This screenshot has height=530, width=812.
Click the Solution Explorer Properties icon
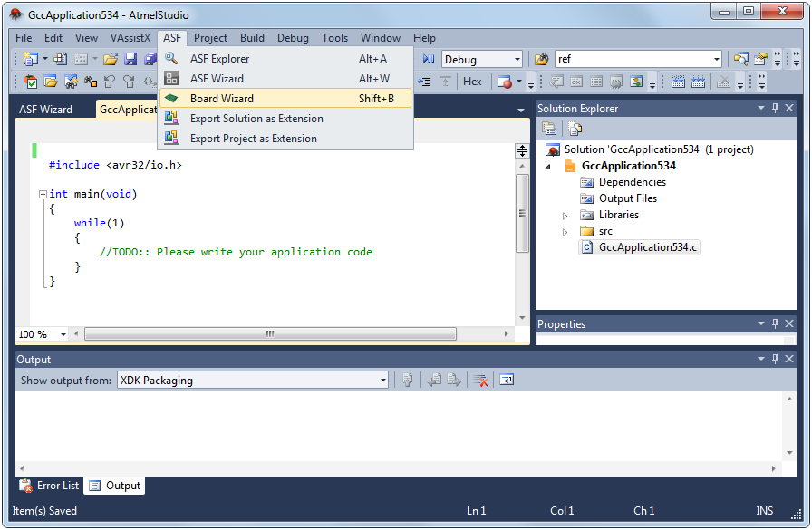549,129
